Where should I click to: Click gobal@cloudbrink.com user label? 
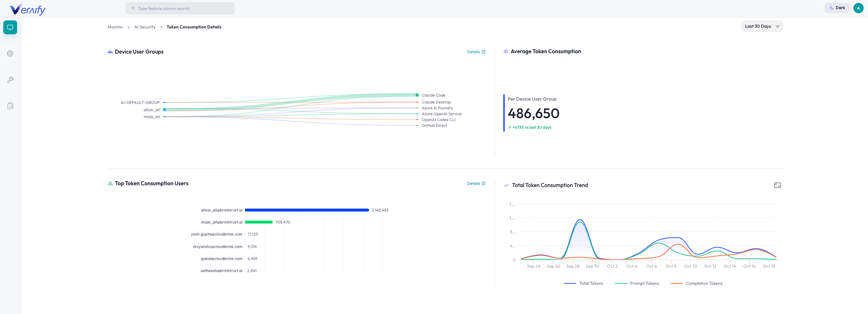click(x=222, y=259)
